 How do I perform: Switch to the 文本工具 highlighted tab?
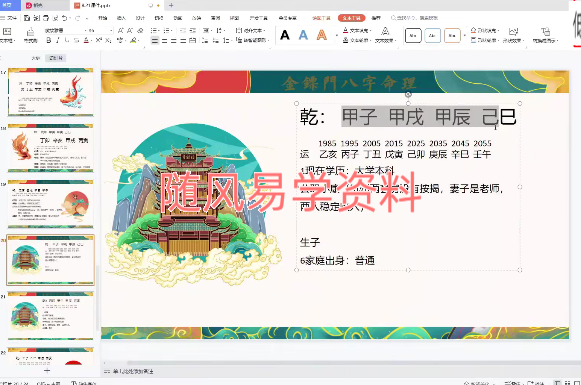351,18
